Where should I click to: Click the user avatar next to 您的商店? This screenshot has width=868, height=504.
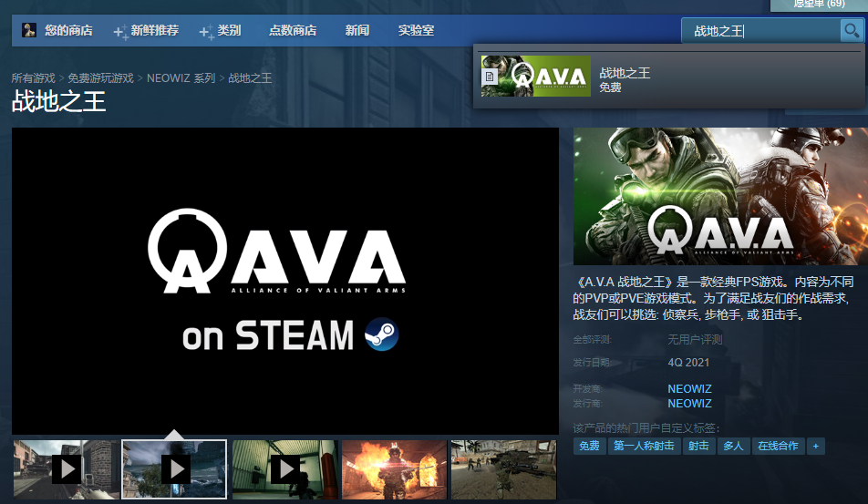point(29,30)
